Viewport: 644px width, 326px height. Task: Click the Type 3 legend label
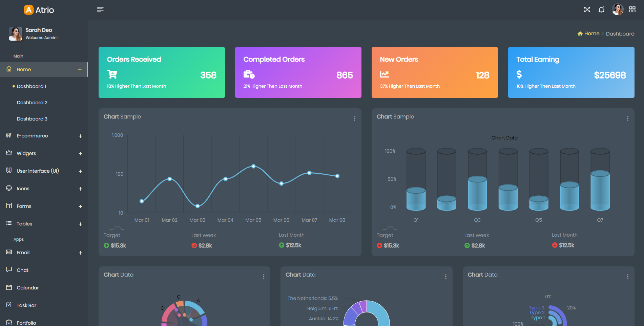tap(537, 308)
